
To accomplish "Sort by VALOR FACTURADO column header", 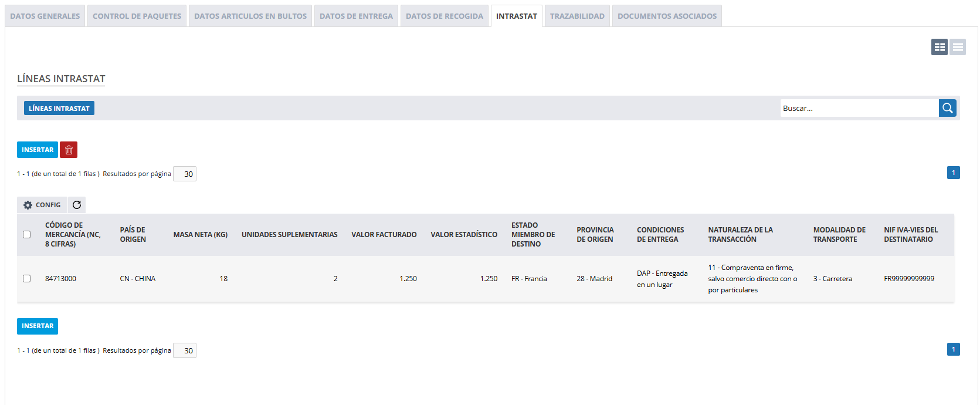I will (384, 235).
